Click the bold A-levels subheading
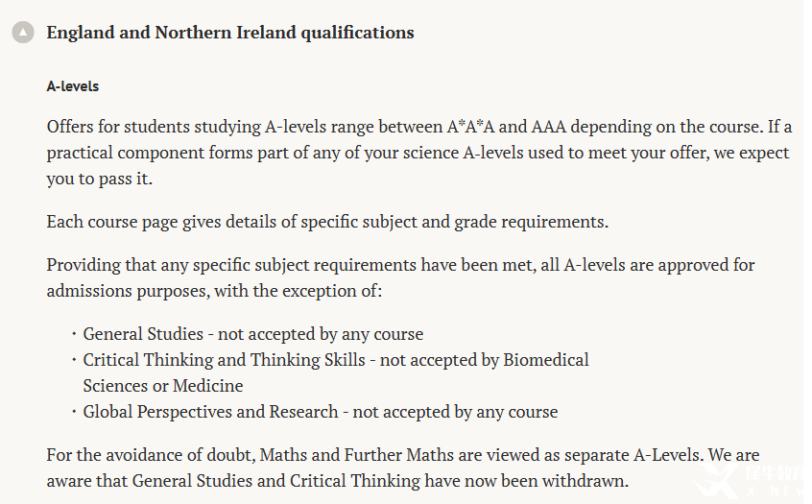Screen dimensions: 812x504 pyautogui.click(x=73, y=86)
